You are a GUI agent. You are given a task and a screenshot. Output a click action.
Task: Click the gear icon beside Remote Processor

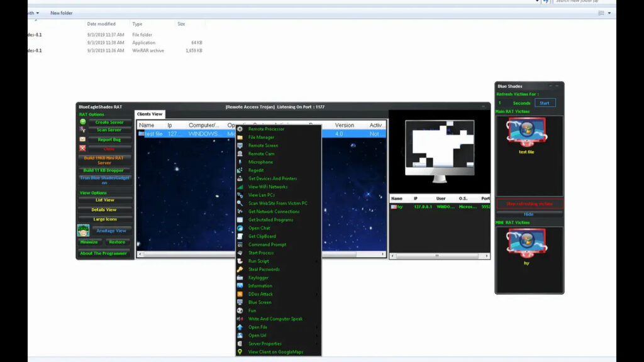coord(240,129)
